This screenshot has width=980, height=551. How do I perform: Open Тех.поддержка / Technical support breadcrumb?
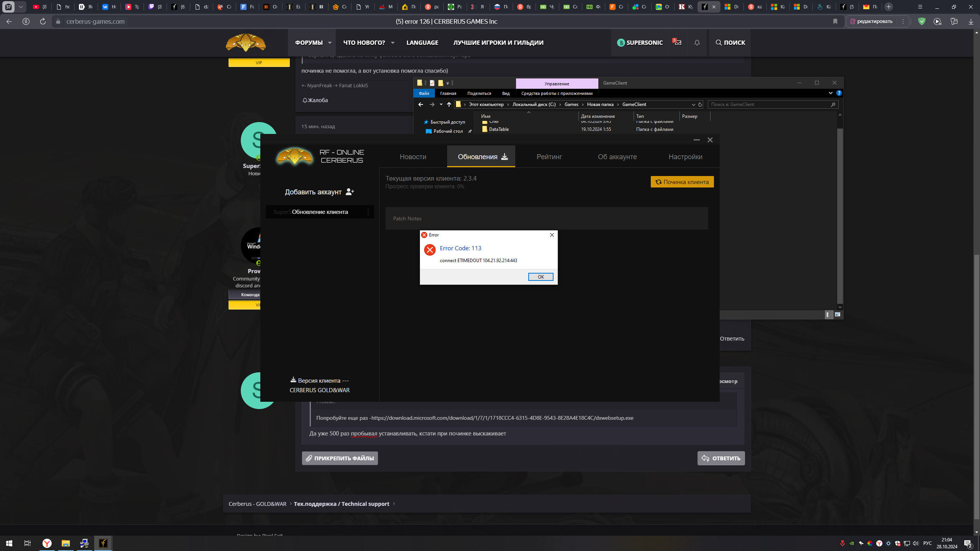coord(341,504)
